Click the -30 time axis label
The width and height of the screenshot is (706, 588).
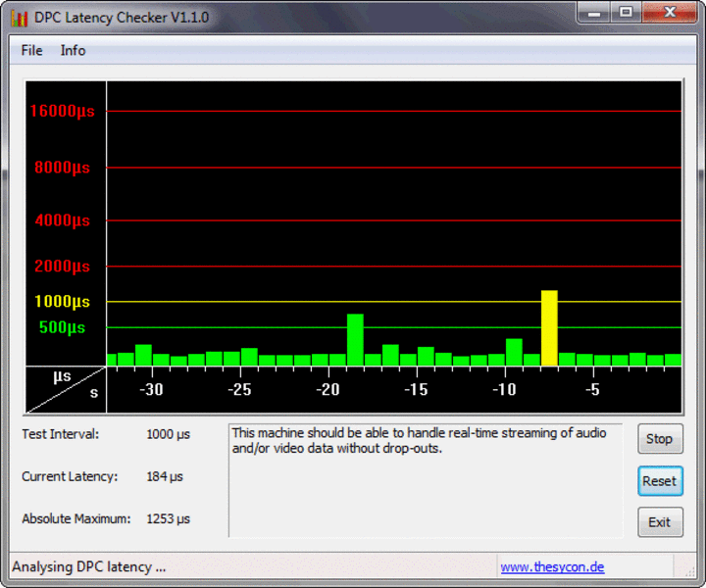click(x=151, y=390)
